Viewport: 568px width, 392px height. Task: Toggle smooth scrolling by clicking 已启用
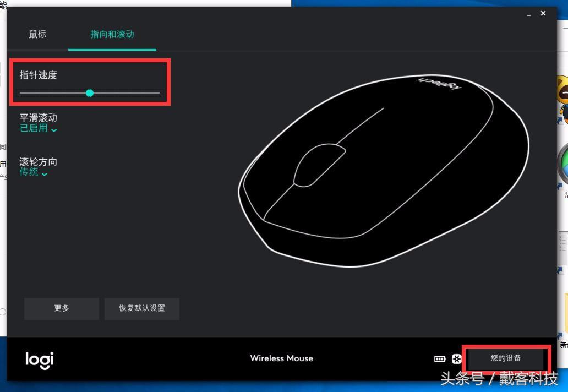[x=34, y=129]
